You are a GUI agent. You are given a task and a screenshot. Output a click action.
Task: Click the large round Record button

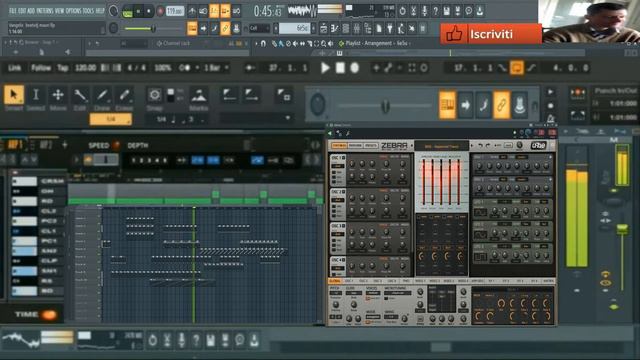pos(355,68)
